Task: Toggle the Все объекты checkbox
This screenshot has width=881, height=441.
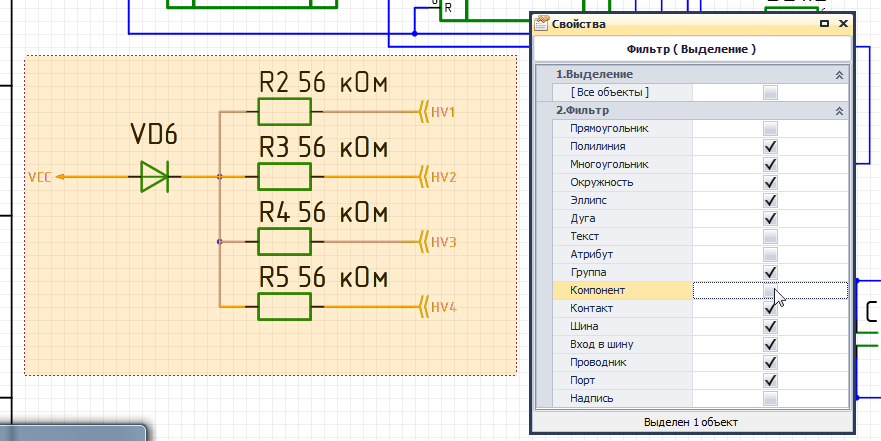Action: pyautogui.click(x=770, y=93)
